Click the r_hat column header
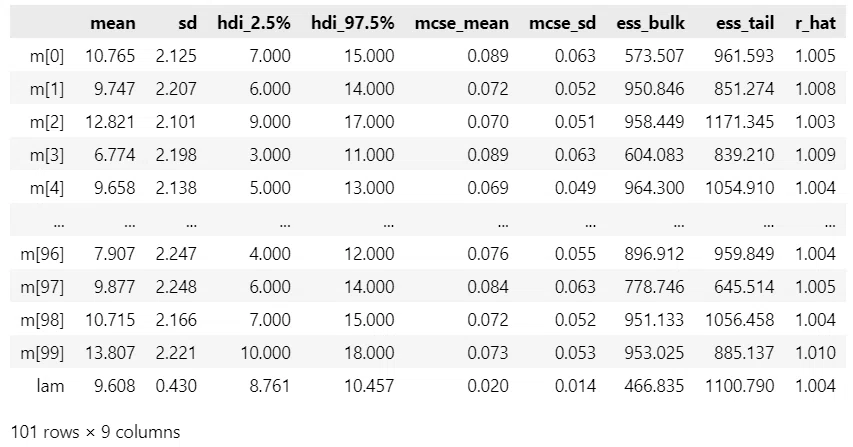The height and width of the screenshot is (447, 853). coord(815,23)
